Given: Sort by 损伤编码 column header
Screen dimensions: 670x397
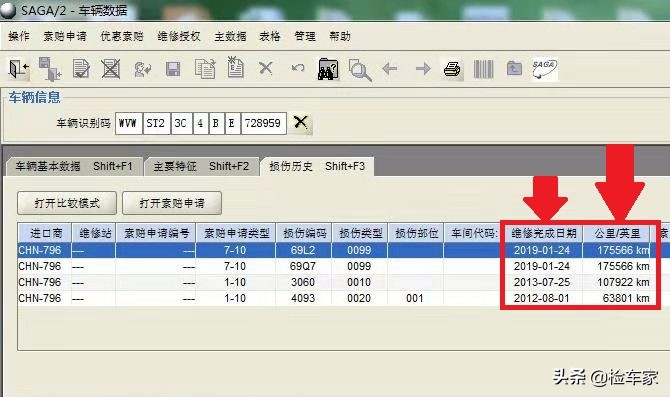Looking at the screenshot, I should coord(304,233).
